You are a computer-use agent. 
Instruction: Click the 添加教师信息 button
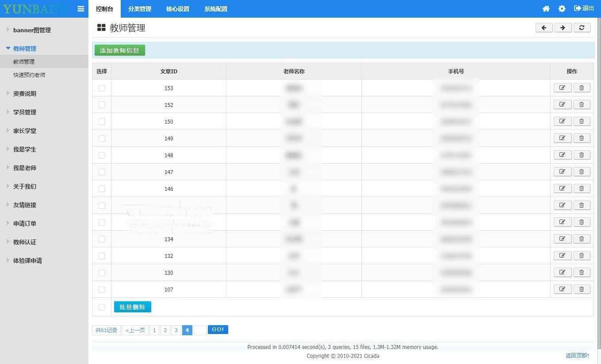pos(119,50)
